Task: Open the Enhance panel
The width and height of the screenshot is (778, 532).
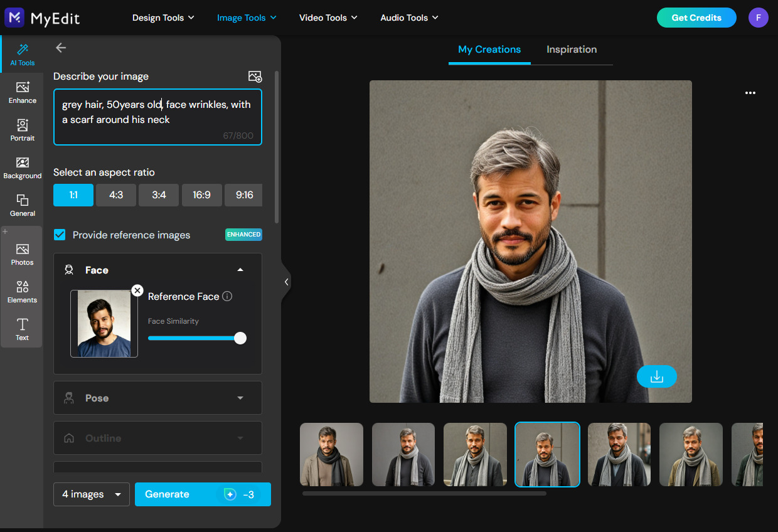Action: tap(22, 93)
